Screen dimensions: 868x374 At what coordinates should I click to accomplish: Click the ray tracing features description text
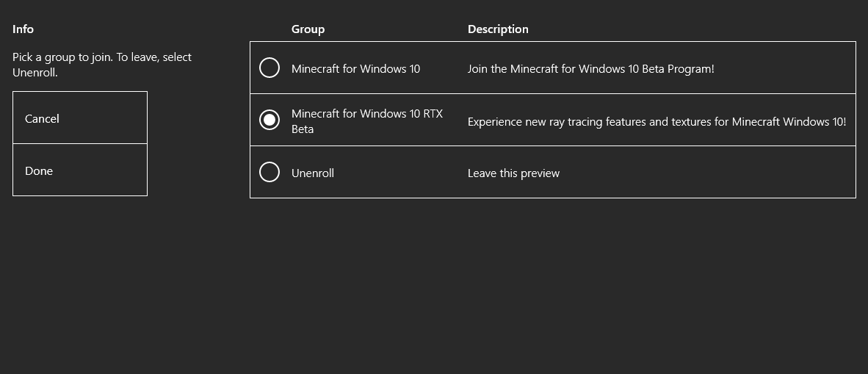tap(657, 122)
